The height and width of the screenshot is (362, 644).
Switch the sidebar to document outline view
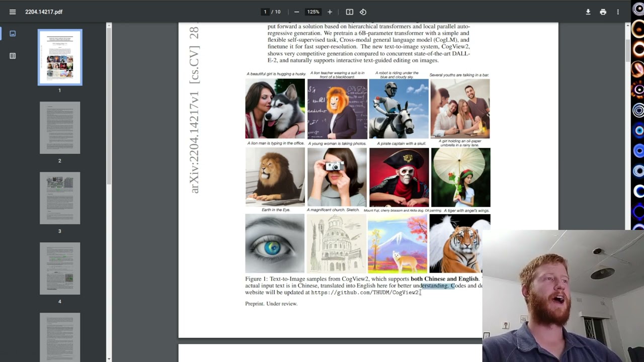click(x=13, y=56)
